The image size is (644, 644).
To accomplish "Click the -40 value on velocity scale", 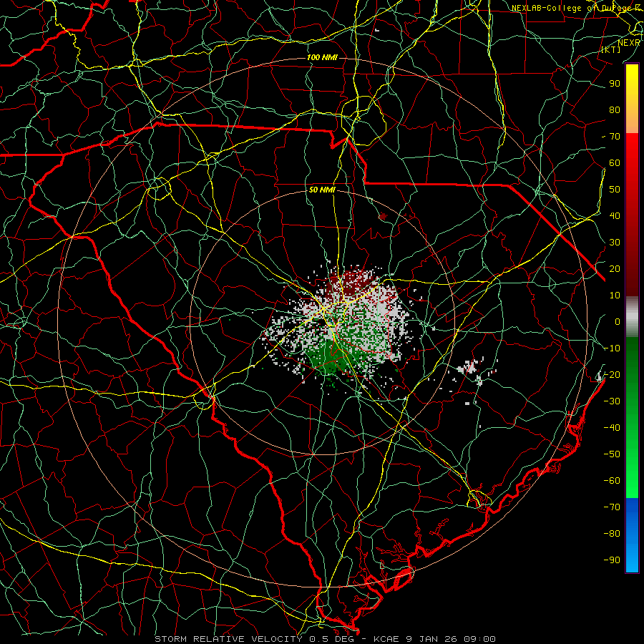I will (x=612, y=428).
